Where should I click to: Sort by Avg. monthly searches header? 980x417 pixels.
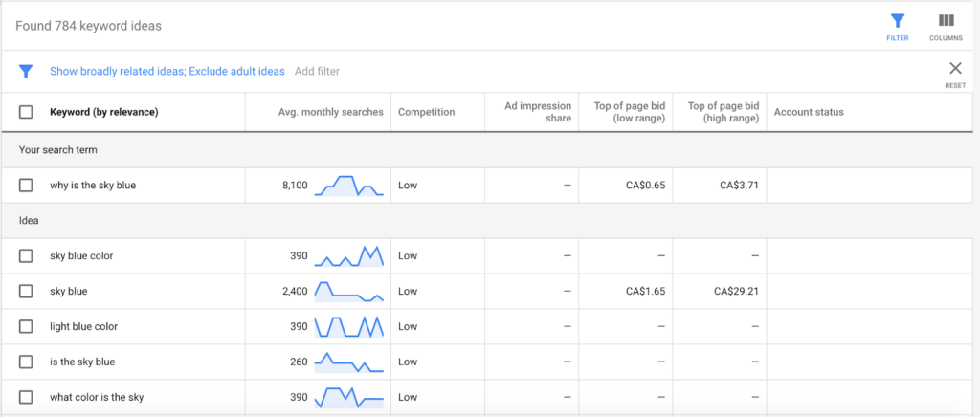tap(330, 112)
